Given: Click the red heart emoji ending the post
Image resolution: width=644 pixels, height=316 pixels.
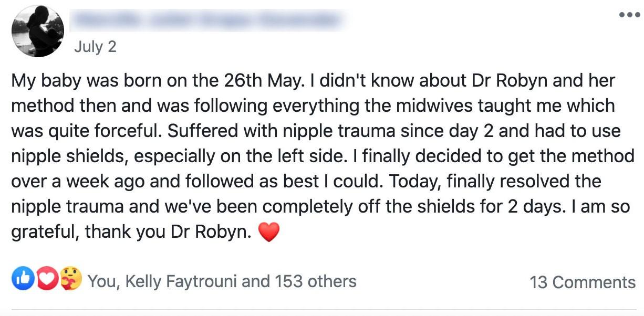Looking at the screenshot, I should (268, 232).
